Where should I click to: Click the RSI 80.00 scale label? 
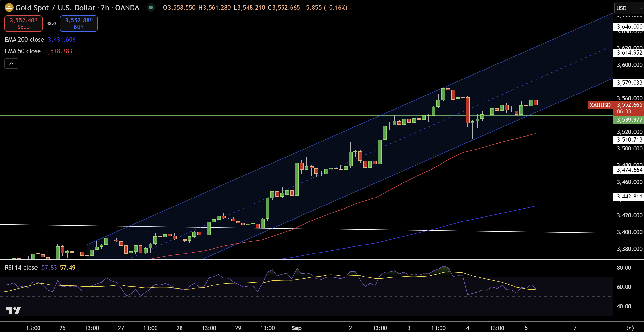(x=624, y=268)
